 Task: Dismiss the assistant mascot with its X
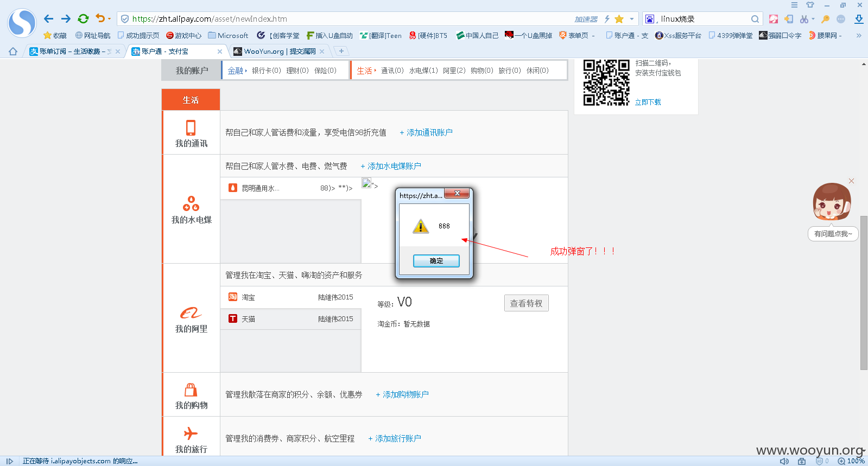(x=851, y=181)
